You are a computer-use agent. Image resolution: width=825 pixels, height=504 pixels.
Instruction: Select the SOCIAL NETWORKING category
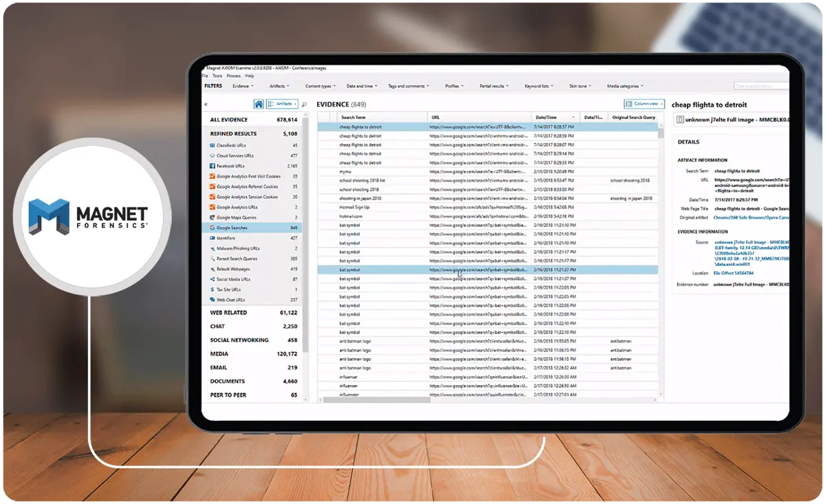[254, 340]
